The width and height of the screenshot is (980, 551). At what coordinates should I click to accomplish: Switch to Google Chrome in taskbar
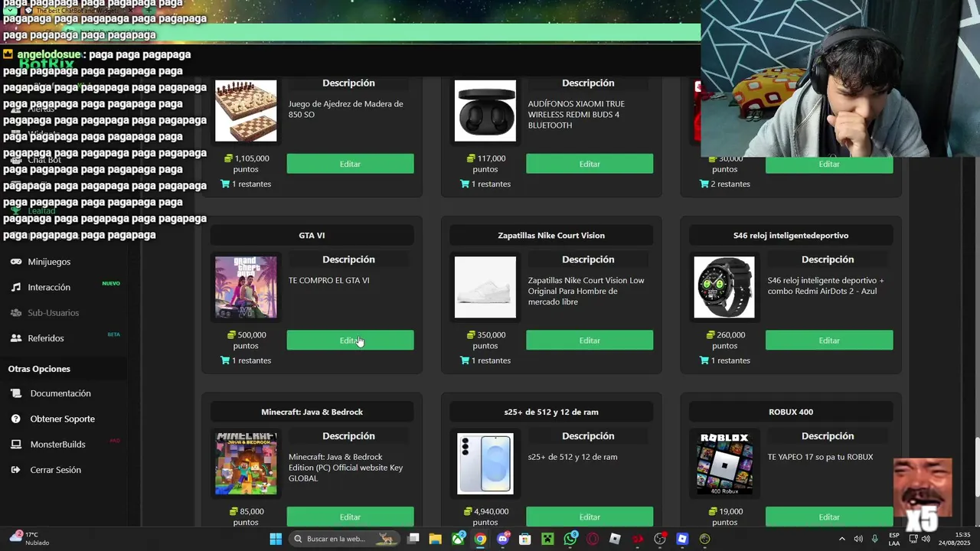click(x=480, y=539)
